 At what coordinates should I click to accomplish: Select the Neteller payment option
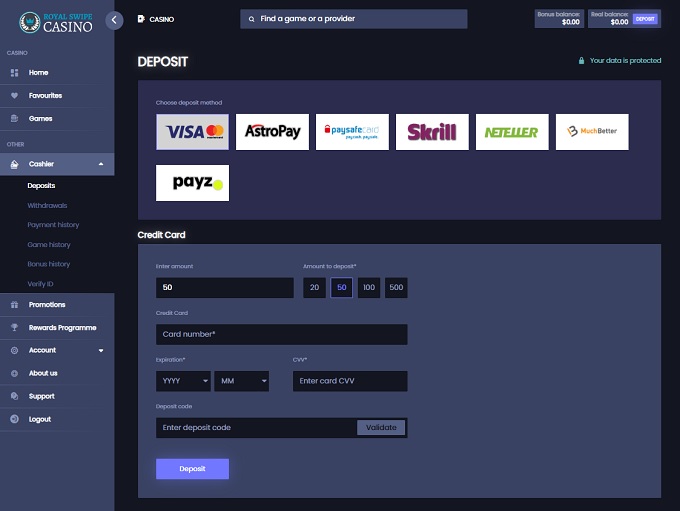512,132
